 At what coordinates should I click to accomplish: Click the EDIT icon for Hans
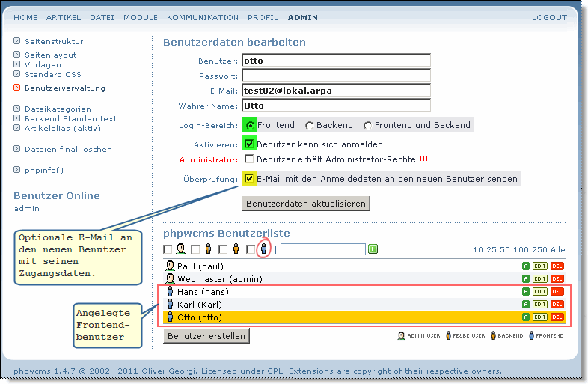click(539, 292)
